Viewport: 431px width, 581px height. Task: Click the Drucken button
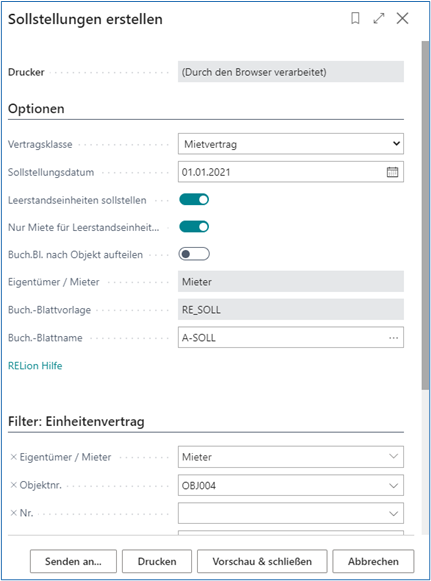tap(157, 561)
